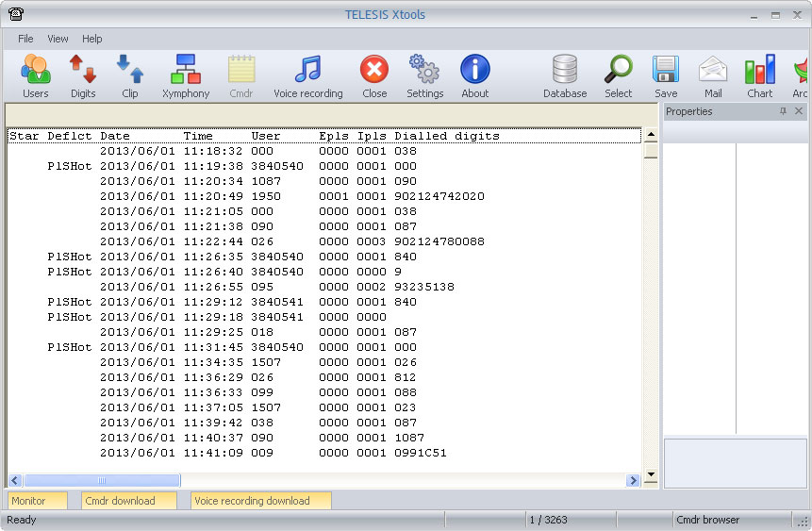Open the Clip tool
The height and width of the screenshot is (531, 812).
[x=130, y=75]
